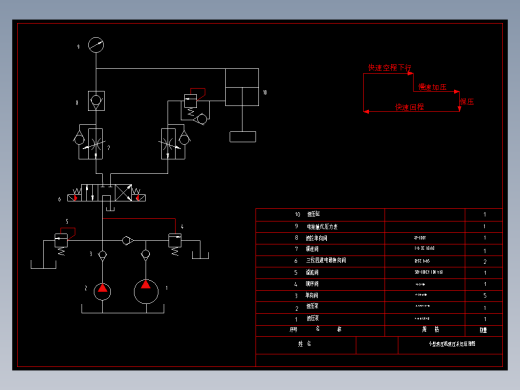Select the platen block below the piston rod

click(x=243, y=137)
